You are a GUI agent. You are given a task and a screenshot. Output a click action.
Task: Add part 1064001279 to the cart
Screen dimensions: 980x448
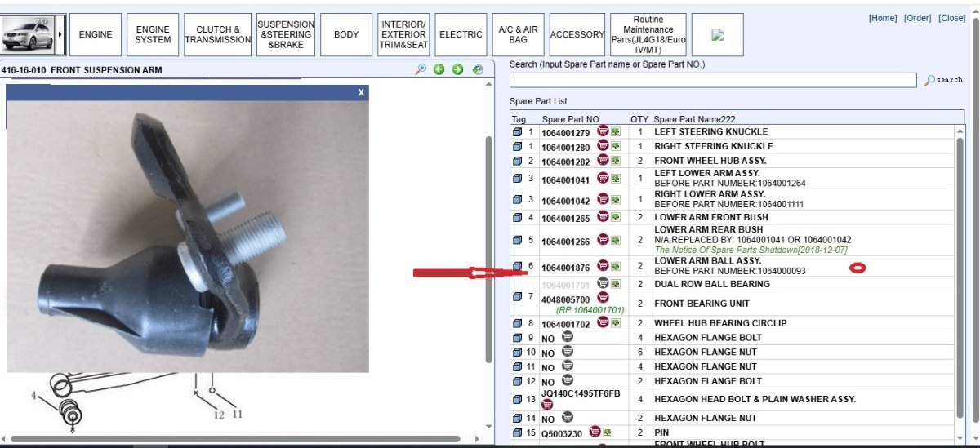pos(603,131)
